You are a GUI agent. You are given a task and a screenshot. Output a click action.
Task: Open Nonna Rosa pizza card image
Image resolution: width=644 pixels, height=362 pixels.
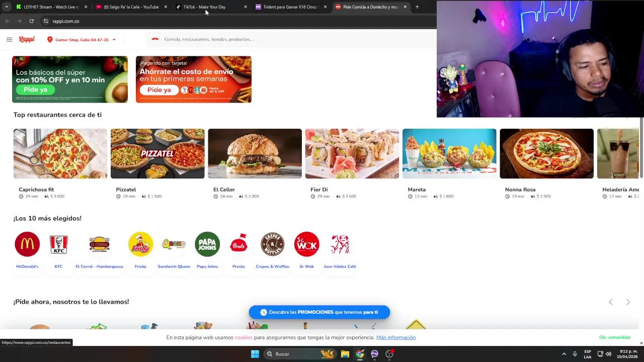pyautogui.click(x=546, y=153)
